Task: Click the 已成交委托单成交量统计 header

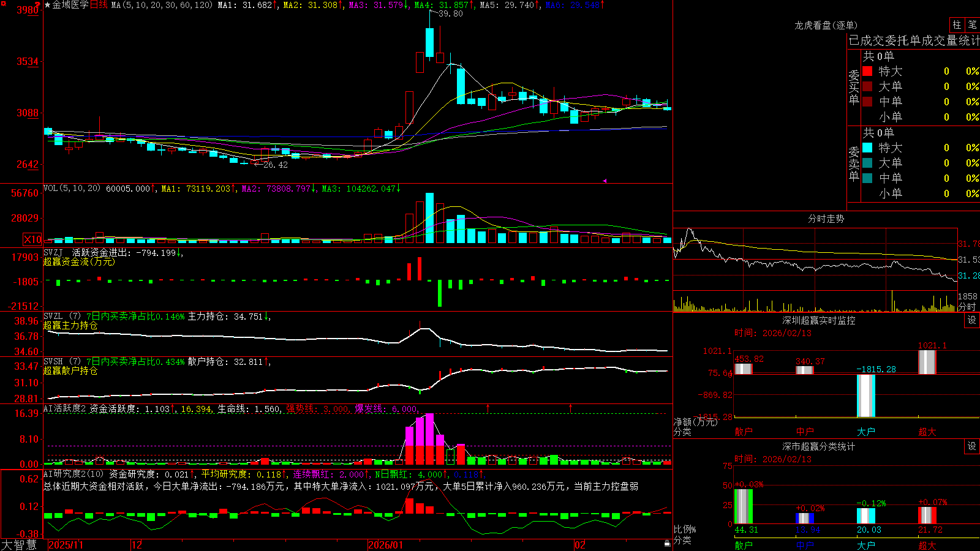Action: tap(914, 40)
